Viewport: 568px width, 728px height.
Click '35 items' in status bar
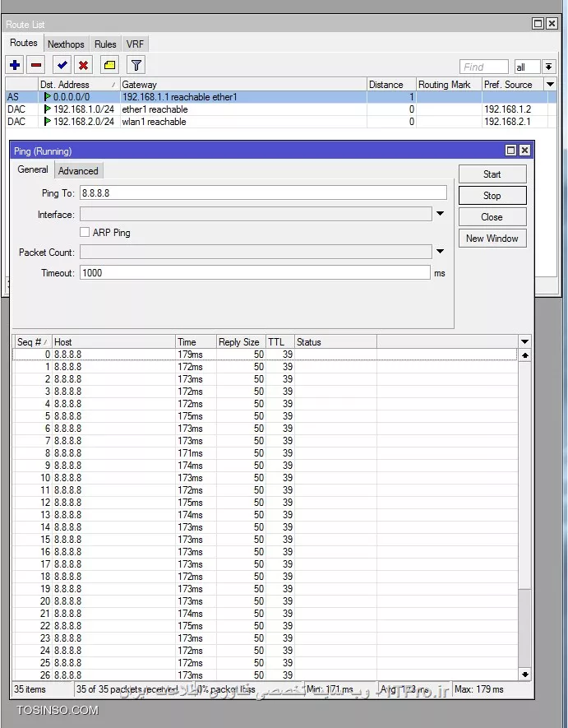[30, 689]
